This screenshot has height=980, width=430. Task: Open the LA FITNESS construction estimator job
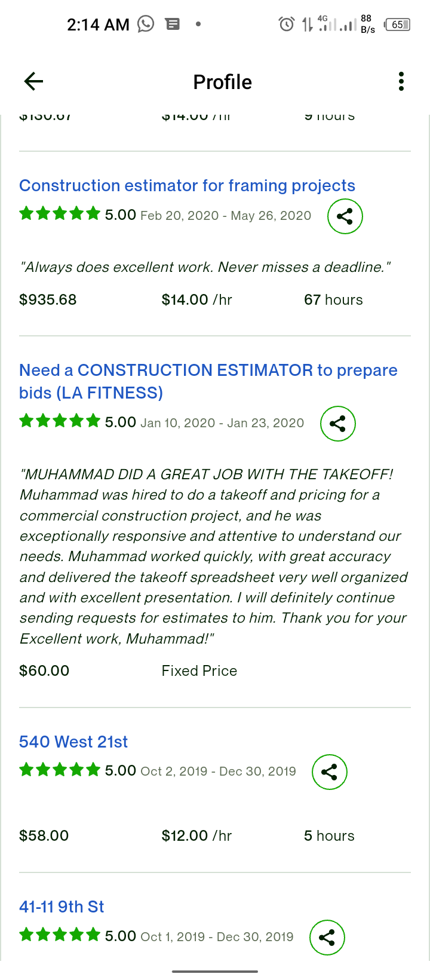coord(208,381)
